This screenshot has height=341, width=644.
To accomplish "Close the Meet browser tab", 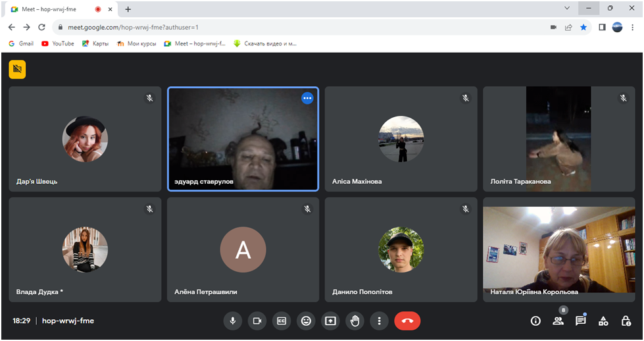I will click(110, 9).
